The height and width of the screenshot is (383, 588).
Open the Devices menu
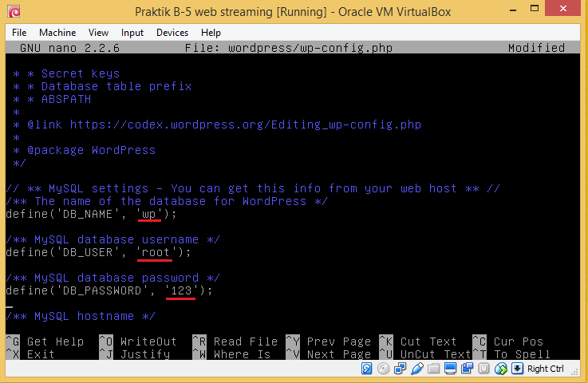click(x=172, y=33)
